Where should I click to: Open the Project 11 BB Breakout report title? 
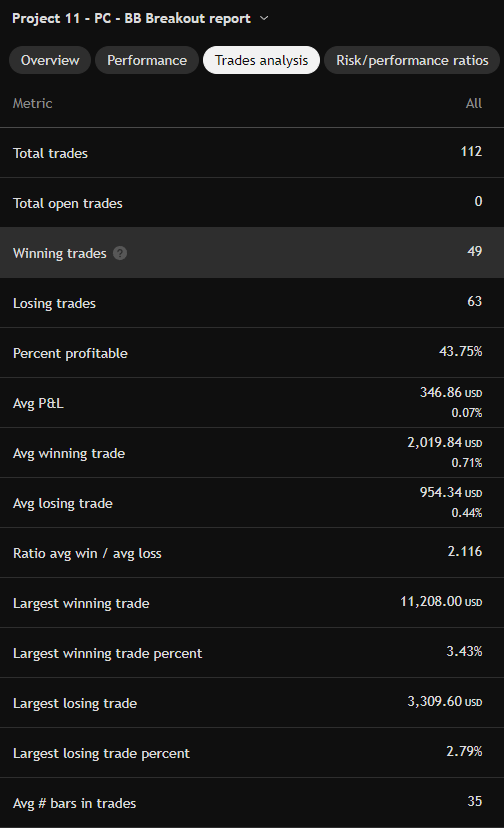(x=131, y=18)
